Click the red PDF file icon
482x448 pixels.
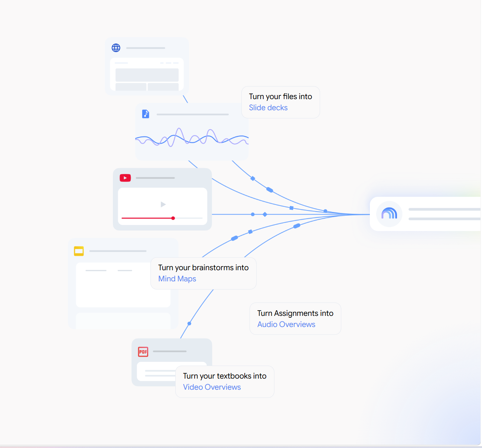pyautogui.click(x=143, y=351)
